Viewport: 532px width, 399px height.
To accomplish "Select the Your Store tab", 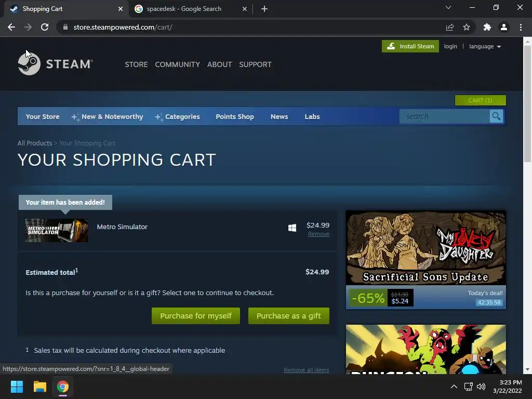I will (x=43, y=116).
